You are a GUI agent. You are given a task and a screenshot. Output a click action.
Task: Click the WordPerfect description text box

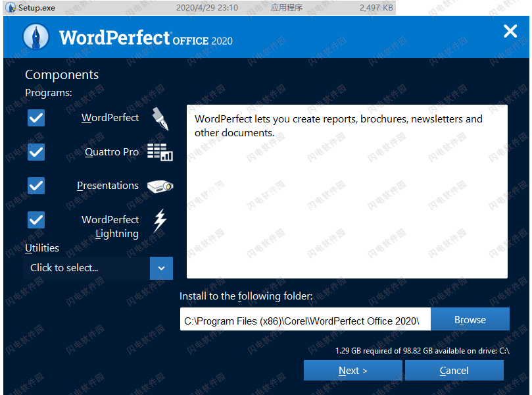(x=347, y=192)
